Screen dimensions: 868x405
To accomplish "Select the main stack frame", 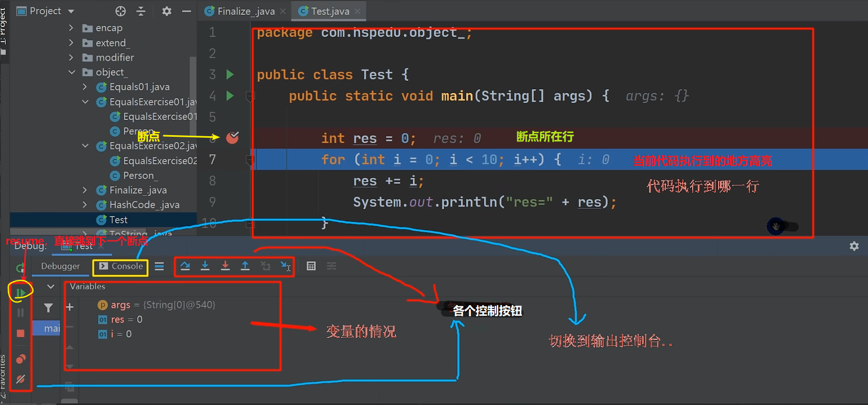I will click(x=46, y=328).
